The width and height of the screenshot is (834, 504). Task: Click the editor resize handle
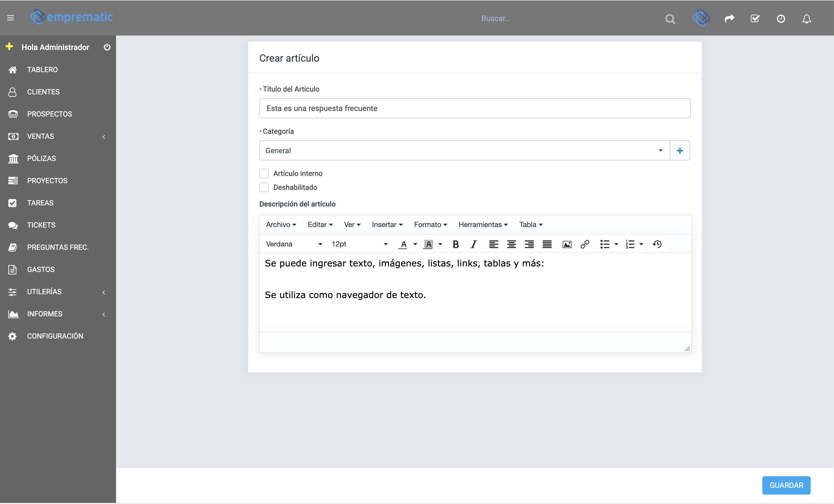click(x=687, y=348)
